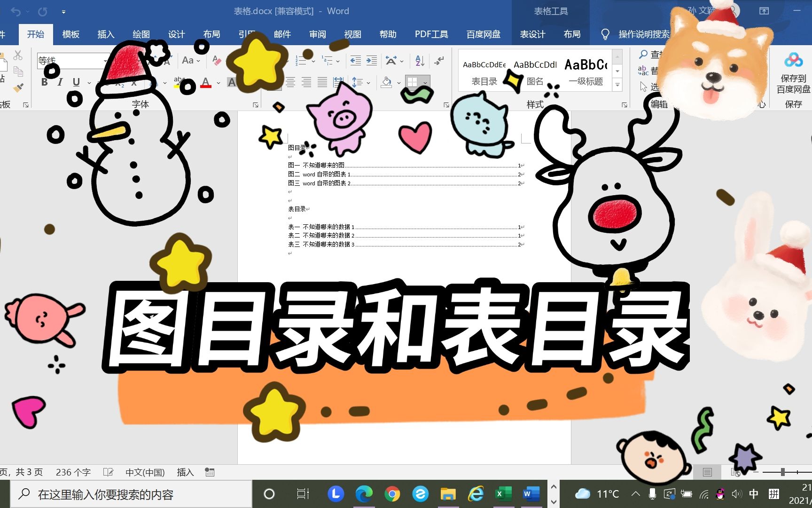812x508 pixels.
Task: Open the 视图 View tab
Action: pos(353,34)
